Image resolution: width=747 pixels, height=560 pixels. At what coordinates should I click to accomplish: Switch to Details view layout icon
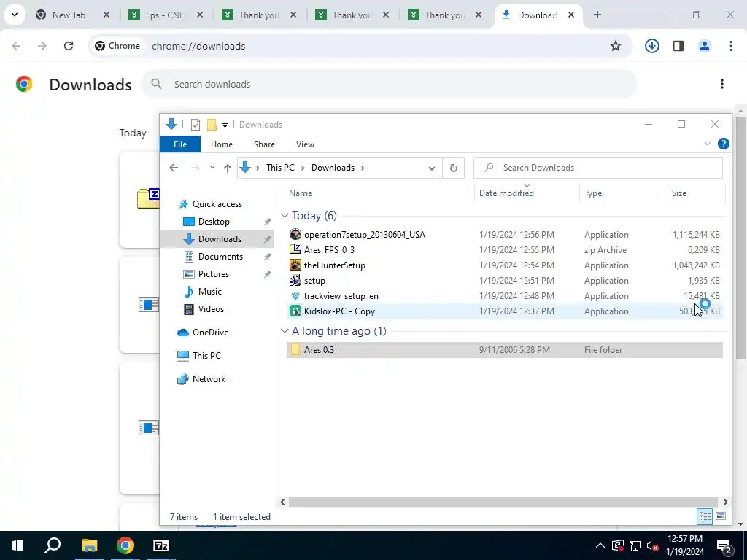pyautogui.click(x=705, y=516)
